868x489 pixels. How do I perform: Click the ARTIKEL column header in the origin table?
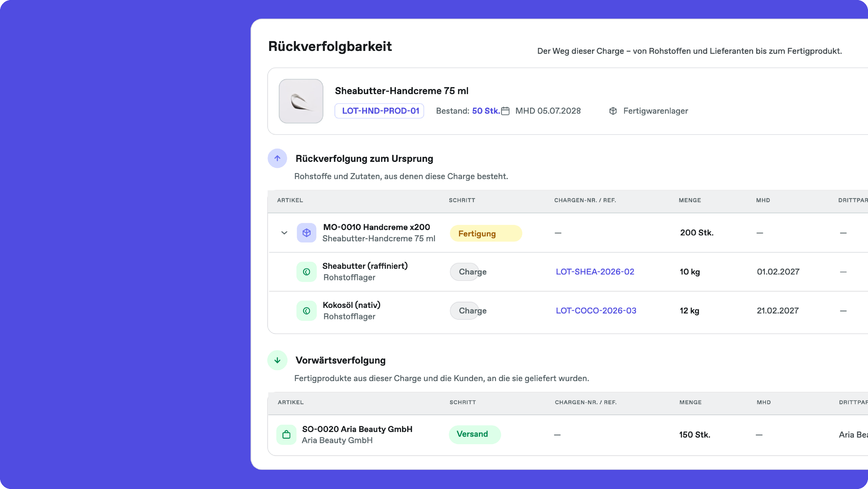coord(290,200)
